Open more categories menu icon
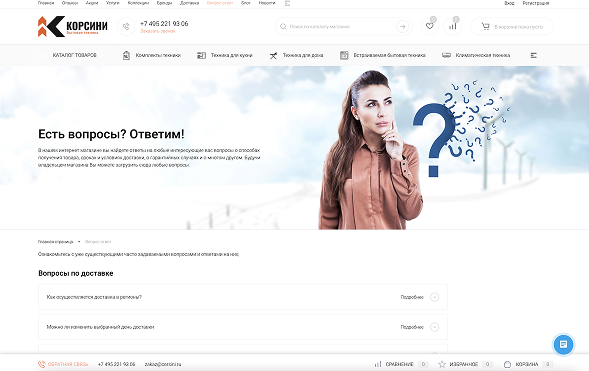This screenshot has width=589, height=371. 533,55
